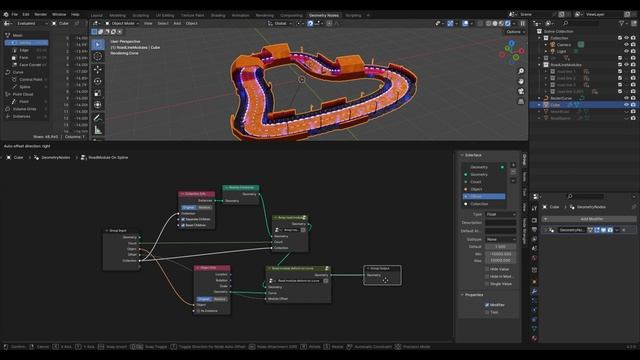Expand the Cube object in outliner
The image size is (640, 360).
coord(539,105)
